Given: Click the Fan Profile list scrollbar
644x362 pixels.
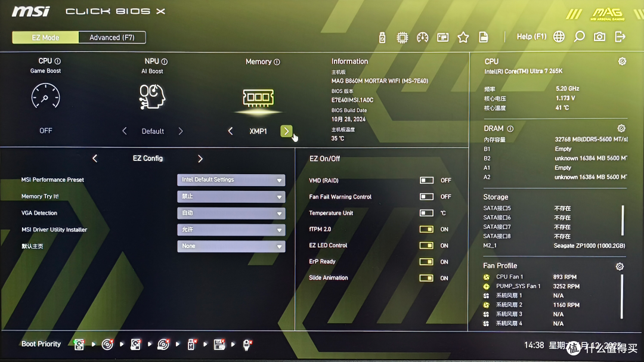Looking at the screenshot, I should [622, 296].
